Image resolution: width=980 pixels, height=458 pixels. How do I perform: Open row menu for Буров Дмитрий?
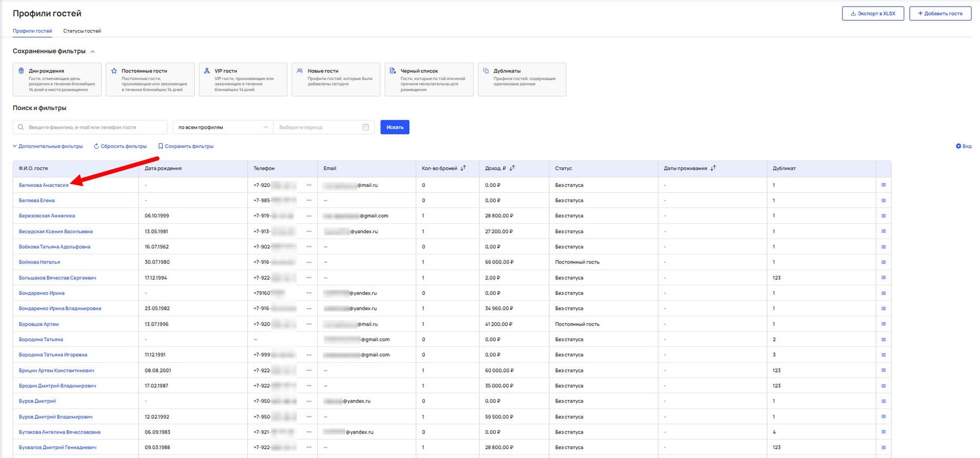pyautogui.click(x=883, y=401)
